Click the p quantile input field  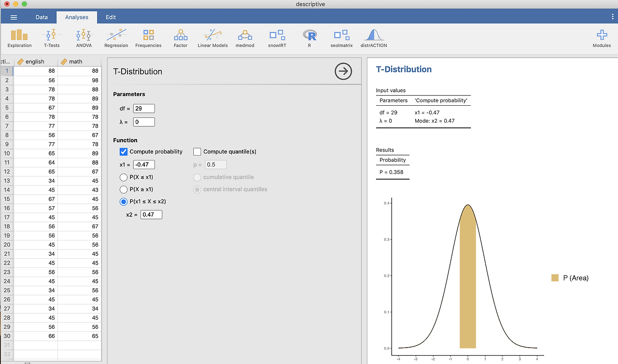(216, 165)
